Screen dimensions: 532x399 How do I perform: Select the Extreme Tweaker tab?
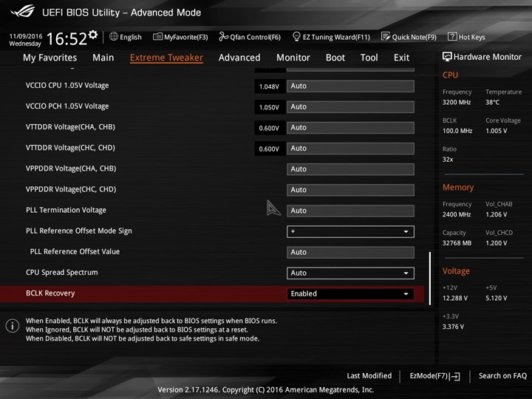[166, 58]
